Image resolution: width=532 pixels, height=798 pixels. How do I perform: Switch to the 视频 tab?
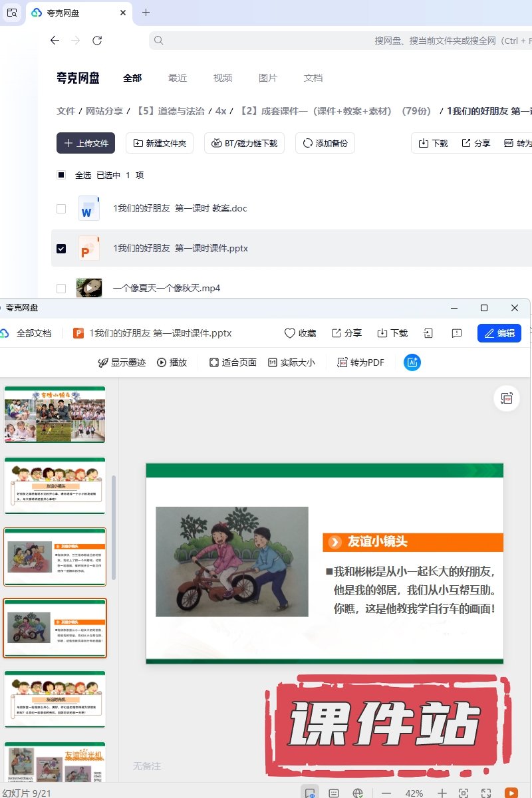click(223, 78)
